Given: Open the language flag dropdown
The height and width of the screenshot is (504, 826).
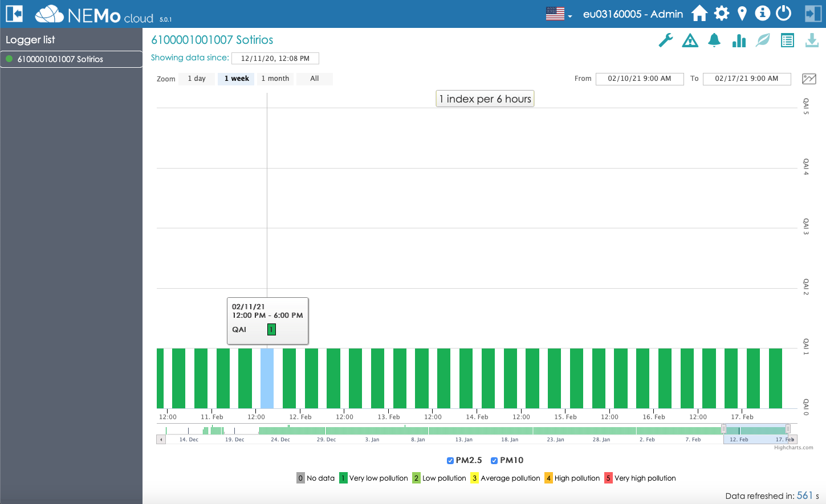Looking at the screenshot, I should [558, 14].
